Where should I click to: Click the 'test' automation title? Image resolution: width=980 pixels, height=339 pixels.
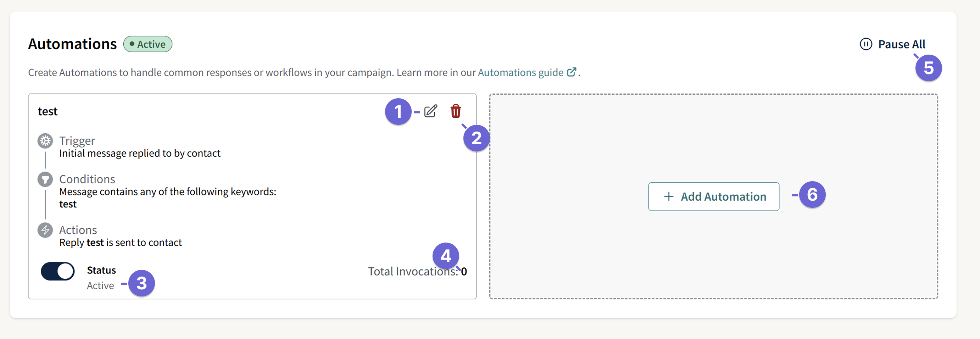[x=48, y=111]
